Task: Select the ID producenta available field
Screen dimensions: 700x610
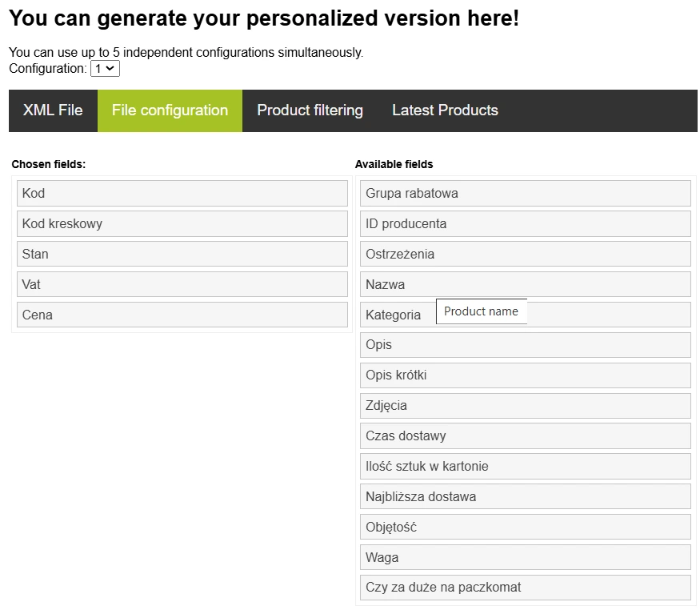Action: pos(526,223)
